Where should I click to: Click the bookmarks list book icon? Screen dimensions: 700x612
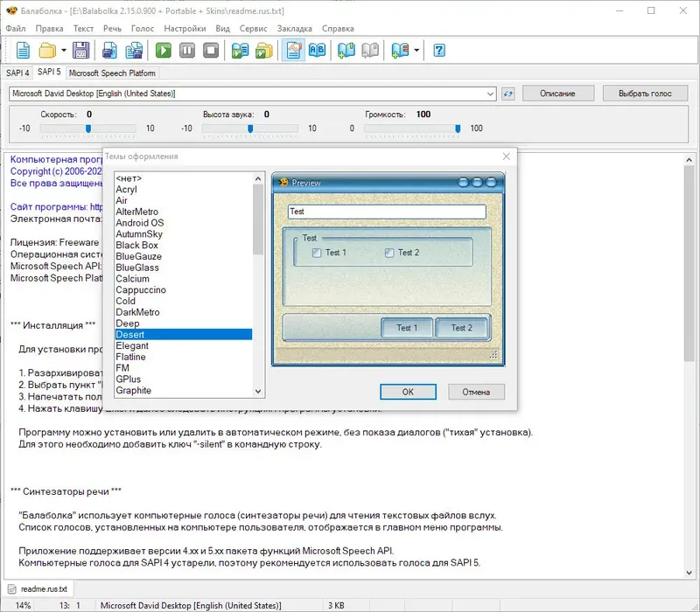pyautogui.click(x=400, y=50)
